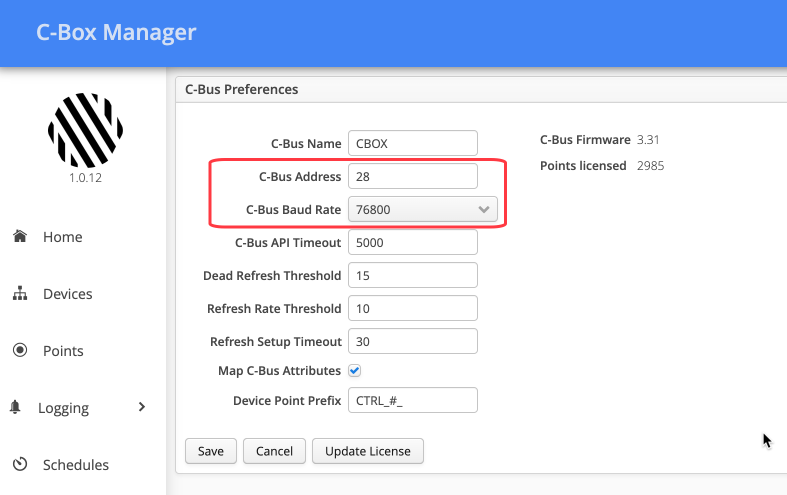Image resolution: width=787 pixels, height=495 pixels.
Task: Click the C-Bus API Timeout field
Action: [x=412, y=242]
